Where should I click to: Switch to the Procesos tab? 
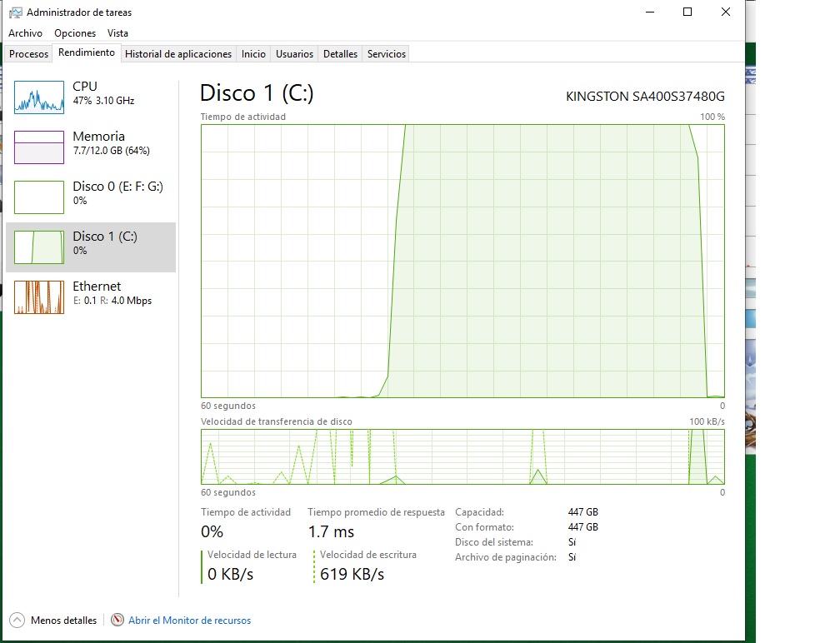point(29,54)
